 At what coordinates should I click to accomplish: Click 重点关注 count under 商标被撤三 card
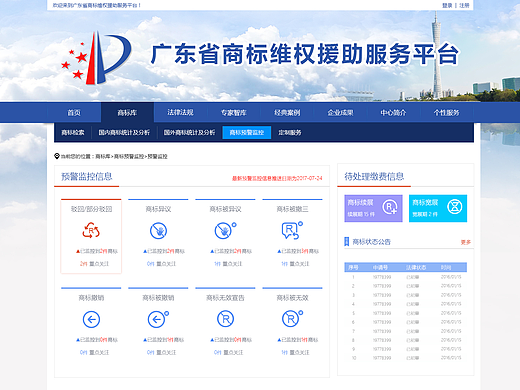pyautogui.click(x=295, y=264)
